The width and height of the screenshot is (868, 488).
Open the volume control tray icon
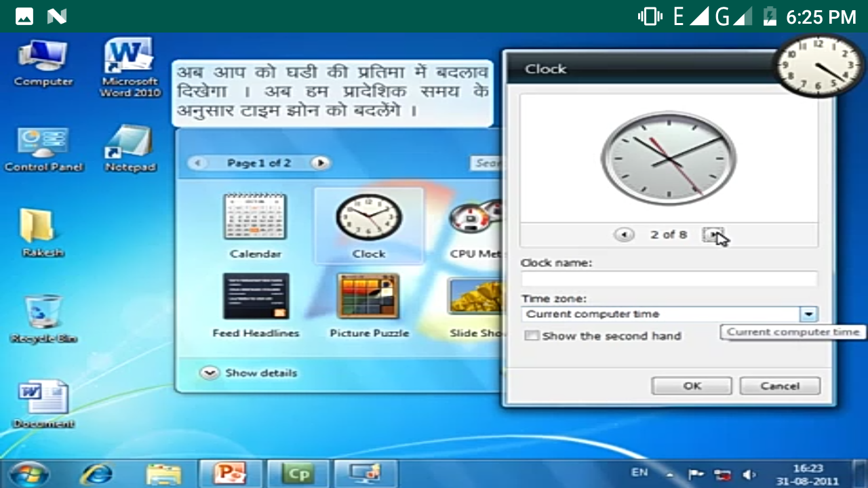749,474
